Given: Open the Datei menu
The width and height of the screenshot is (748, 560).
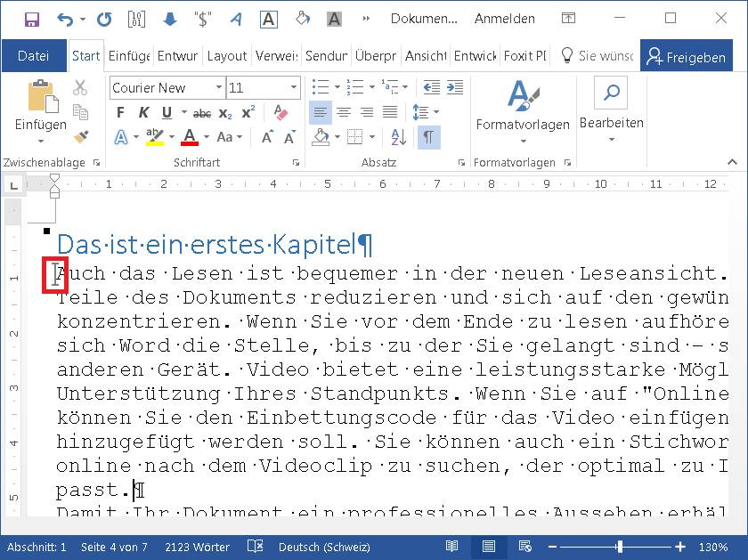Looking at the screenshot, I should [x=34, y=55].
